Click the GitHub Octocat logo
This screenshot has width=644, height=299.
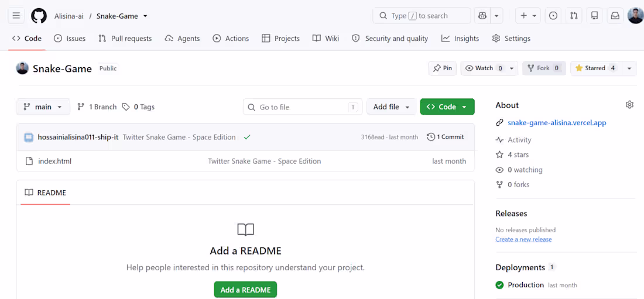39,16
